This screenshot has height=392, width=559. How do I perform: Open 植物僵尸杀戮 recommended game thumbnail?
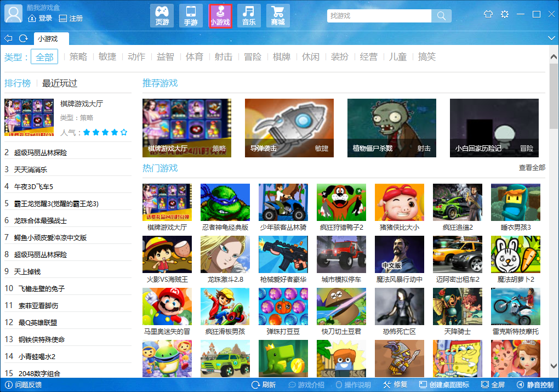(x=392, y=128)
